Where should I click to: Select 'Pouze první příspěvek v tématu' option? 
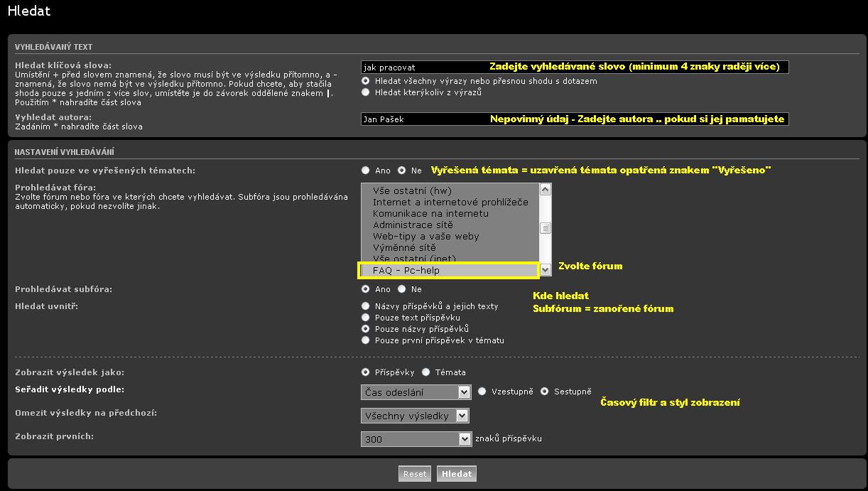click(366, 340)
